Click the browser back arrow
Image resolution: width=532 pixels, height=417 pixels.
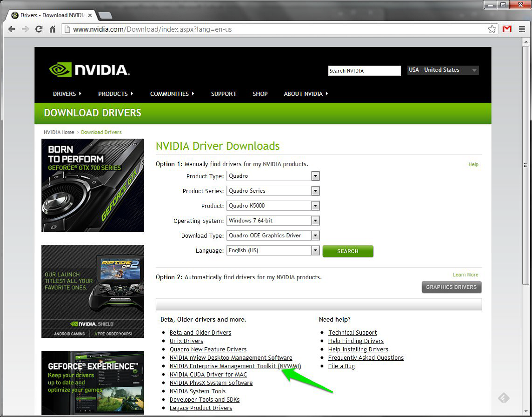pyautogui.click(x=12, y=29)
